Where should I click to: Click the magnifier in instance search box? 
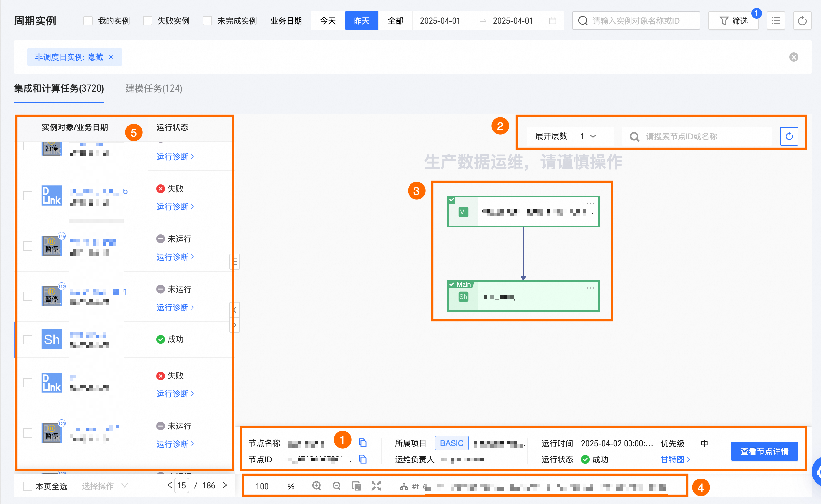pyautogui.click(x=582, y=21)
